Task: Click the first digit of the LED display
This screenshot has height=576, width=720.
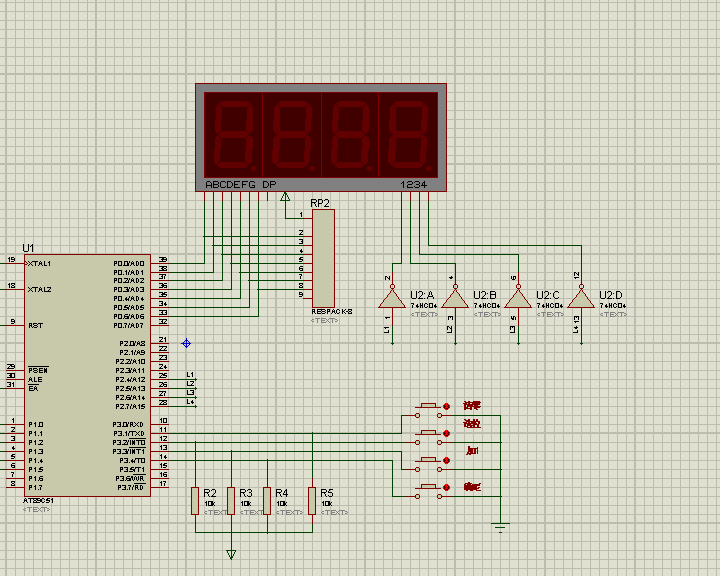Action: click(x=233, y=135)
